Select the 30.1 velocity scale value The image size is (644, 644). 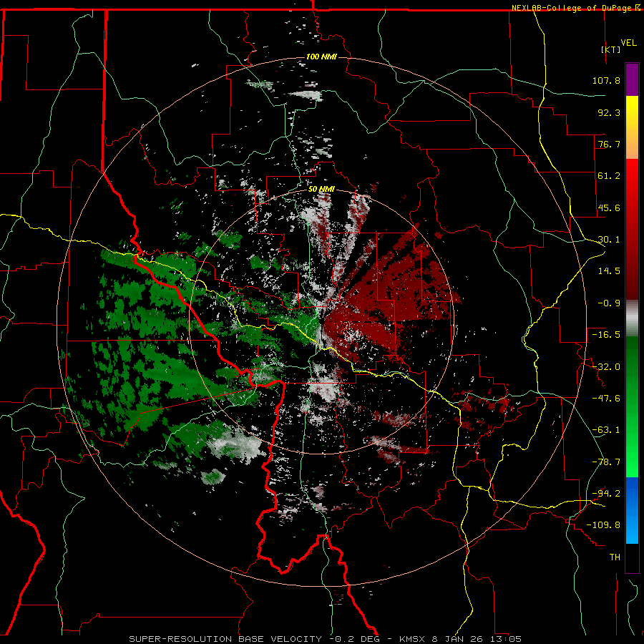click(x=609, y=240)
